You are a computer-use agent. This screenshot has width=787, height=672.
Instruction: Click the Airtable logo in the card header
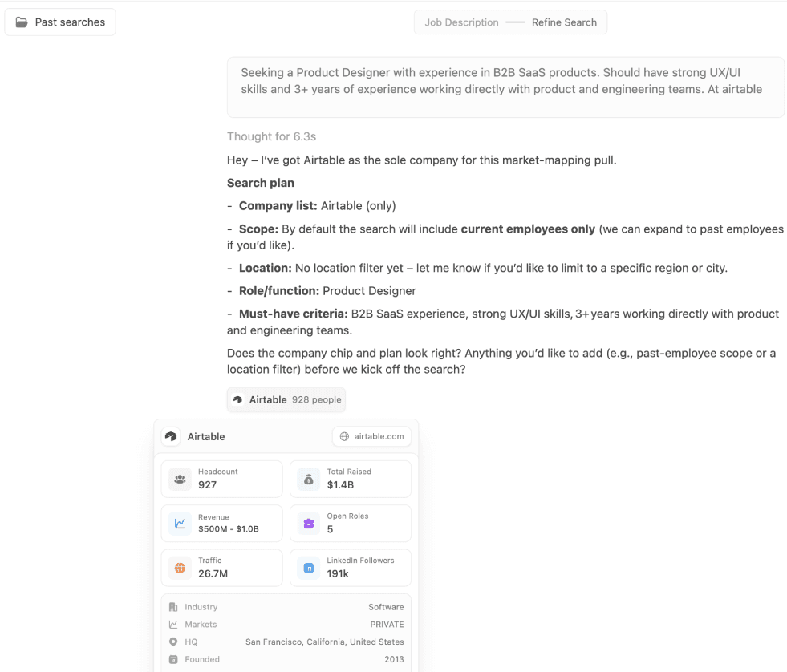[171, 436]
